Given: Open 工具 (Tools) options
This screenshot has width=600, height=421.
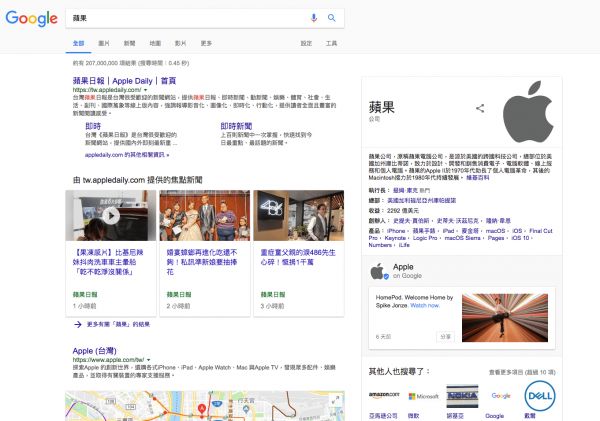Looking at the screenshot, I should (x=331, y=43).
